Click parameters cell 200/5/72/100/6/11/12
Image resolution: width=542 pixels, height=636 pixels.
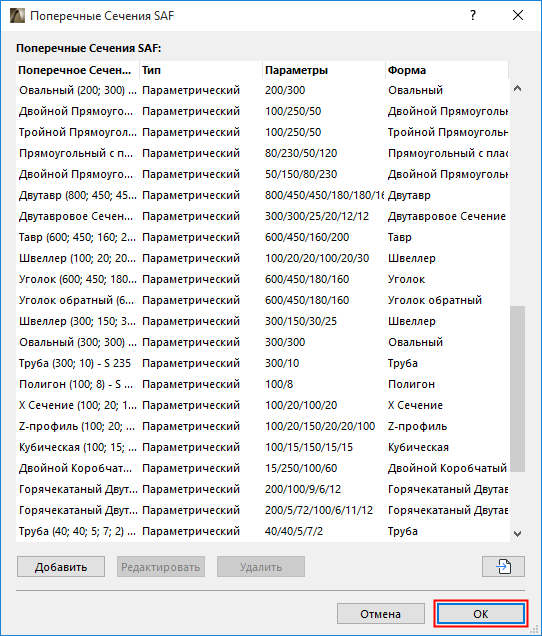319,510
